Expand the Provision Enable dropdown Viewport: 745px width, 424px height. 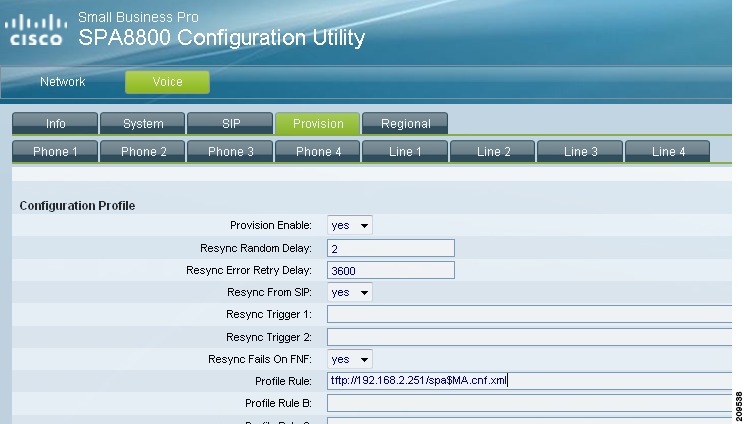[350, 225]
